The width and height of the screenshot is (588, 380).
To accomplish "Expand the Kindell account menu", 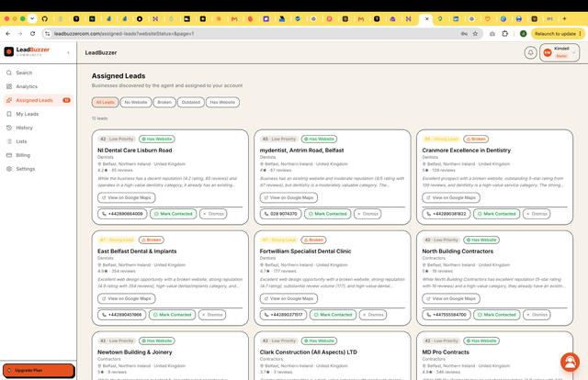I will pyautogui.click(x=560, y=52).
